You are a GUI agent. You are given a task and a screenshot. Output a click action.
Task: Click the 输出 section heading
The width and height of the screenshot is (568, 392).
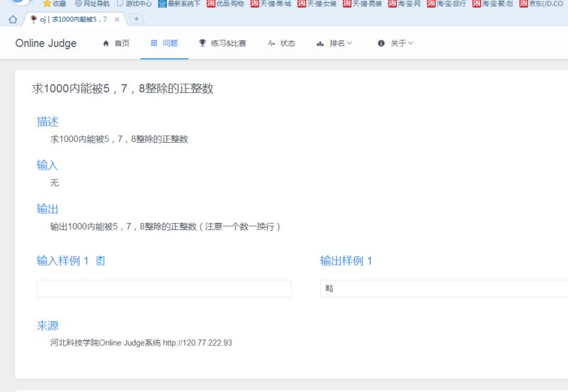tap(48, 209)
